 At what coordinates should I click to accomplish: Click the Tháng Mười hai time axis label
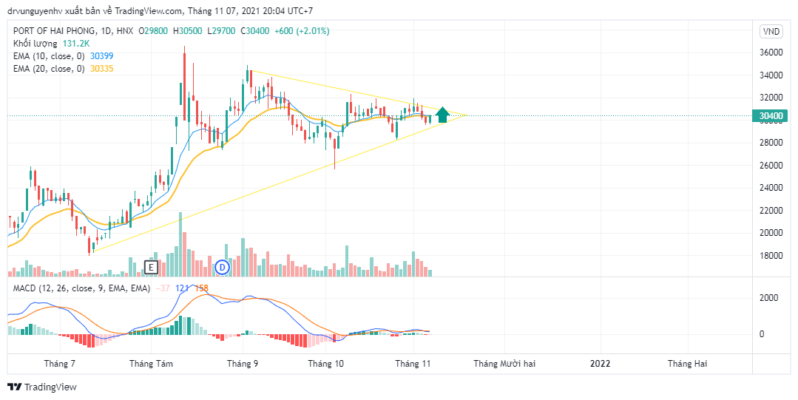pyautogui.click(x=504, y=364)
